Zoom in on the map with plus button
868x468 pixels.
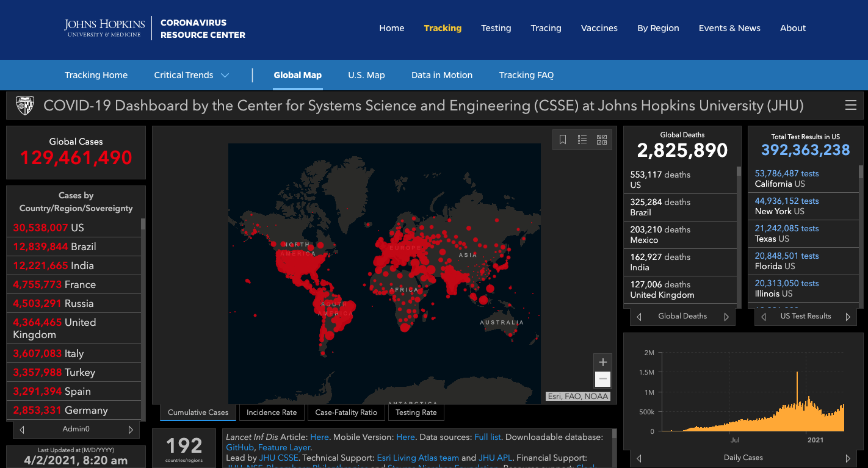602,362
